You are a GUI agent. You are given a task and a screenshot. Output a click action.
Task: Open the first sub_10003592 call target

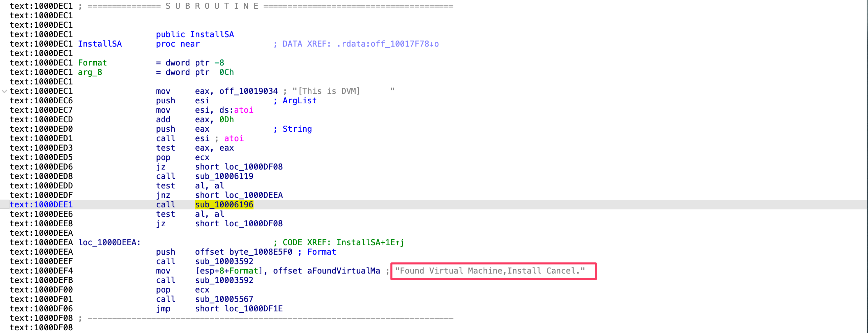click(224, 261)
